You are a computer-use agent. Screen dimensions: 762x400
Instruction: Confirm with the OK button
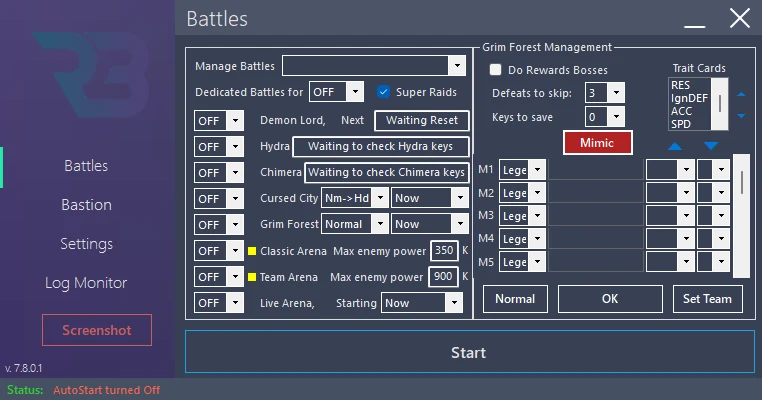point(610,298)
